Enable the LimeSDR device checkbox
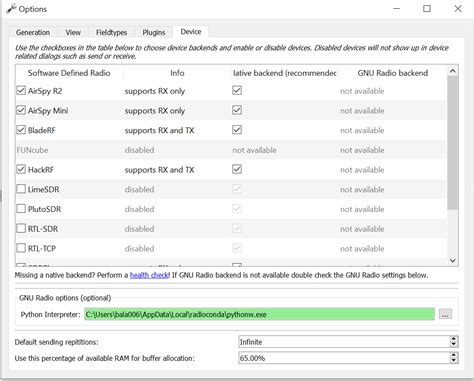This screenshot has height=381, width=474. 21,189
